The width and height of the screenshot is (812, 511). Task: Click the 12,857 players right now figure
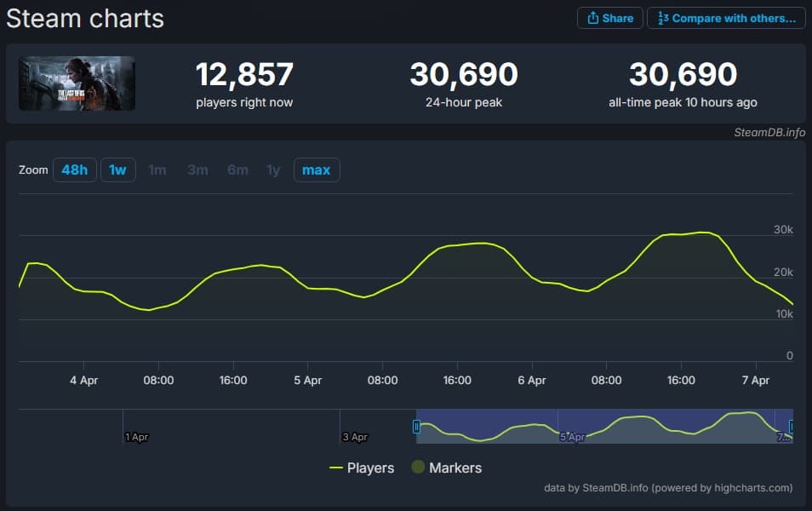pos(244,74)
